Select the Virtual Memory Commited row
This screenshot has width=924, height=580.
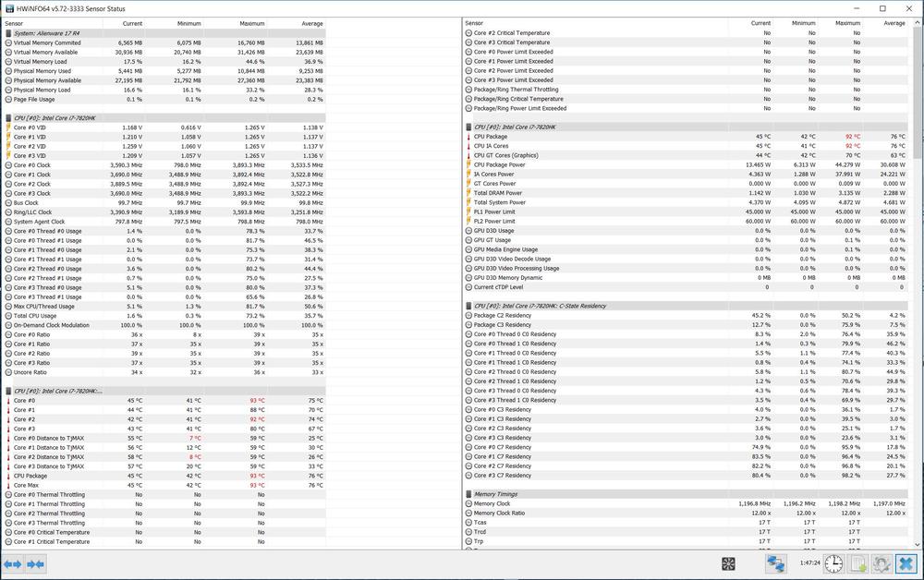pos(46,42)
